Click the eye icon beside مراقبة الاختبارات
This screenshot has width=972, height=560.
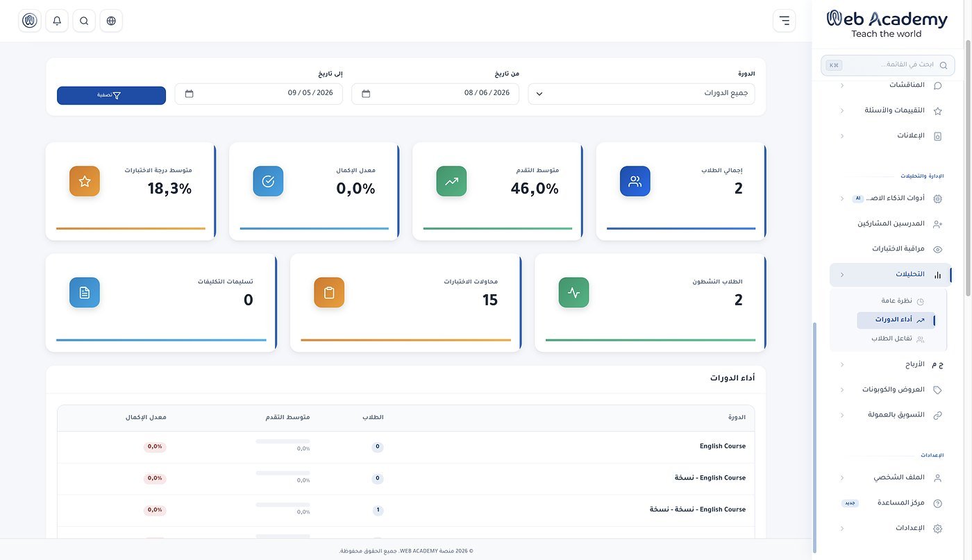[937, 249]
